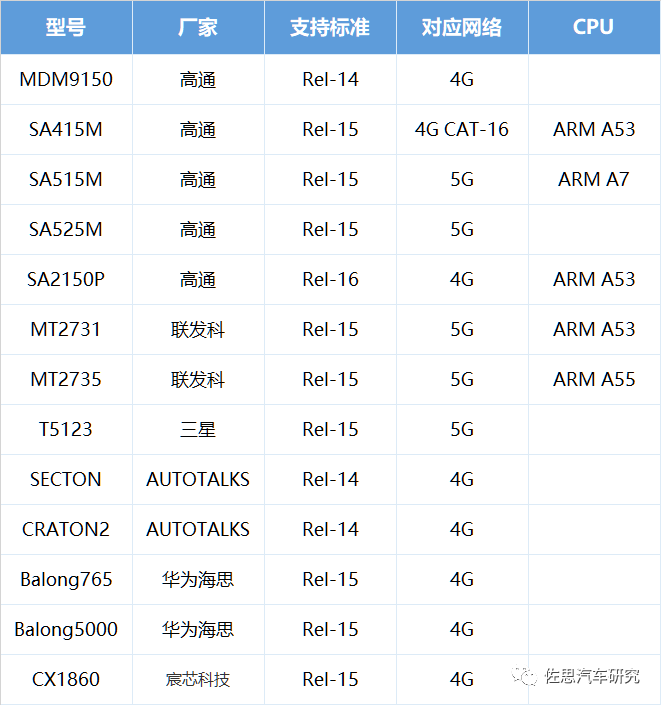This screenshot has height=705, width=661.
Task: Click 4G in the Balong5000 row
Action: pyautogui.click(x=462, y=629)
